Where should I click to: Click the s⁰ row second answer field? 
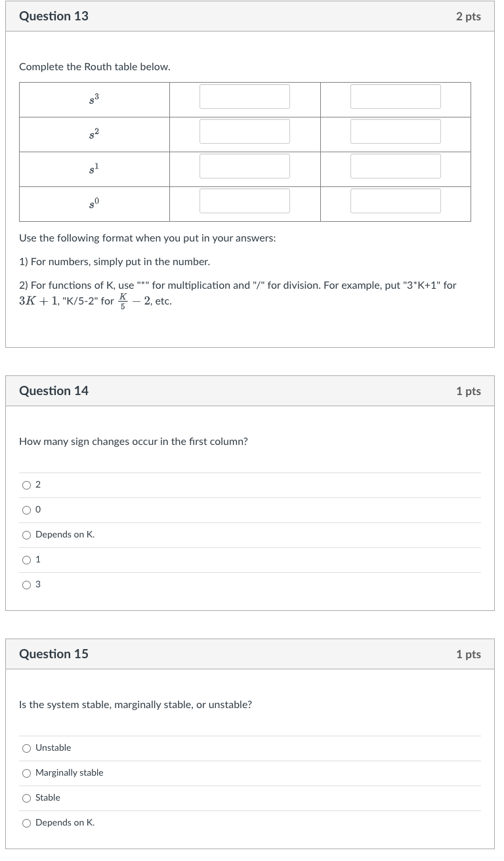tap(395, 200)
